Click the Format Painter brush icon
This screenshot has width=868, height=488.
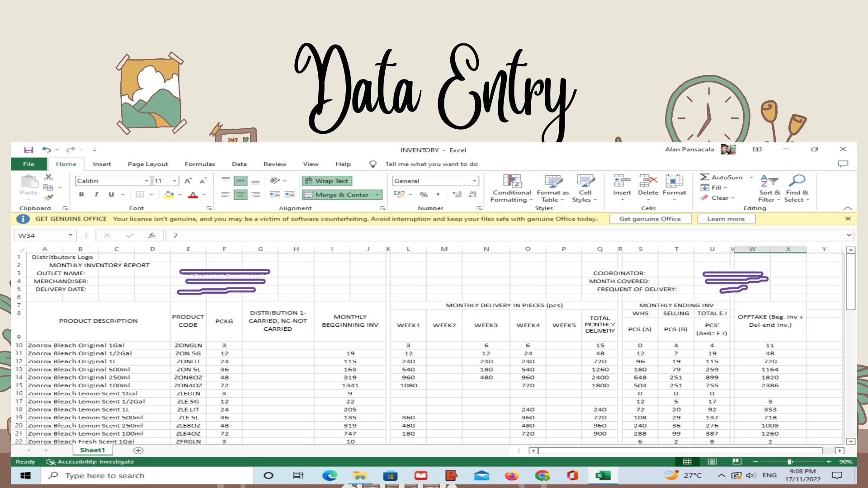(49, 197)
